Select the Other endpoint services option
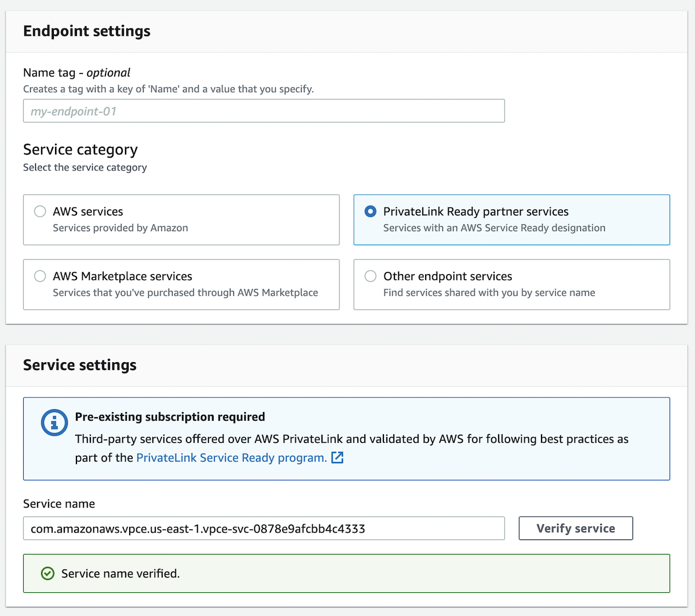This screenshot has width=695, height=616. click(x=370, y=276)
